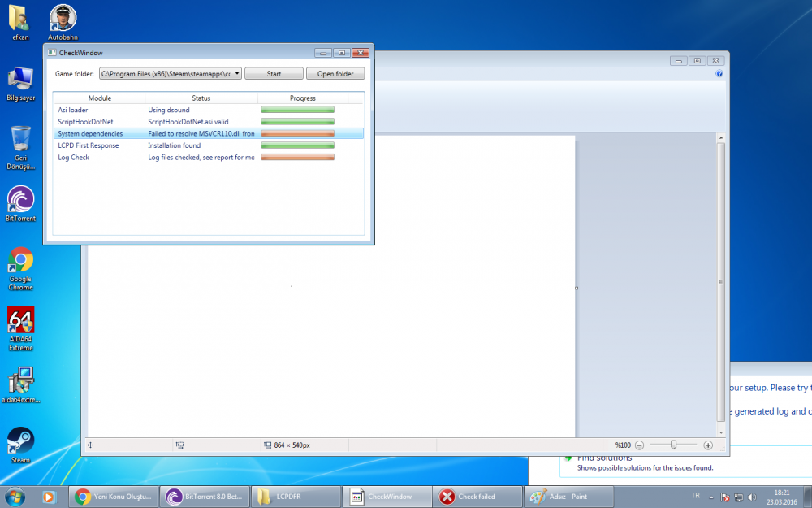The image size is (812, 508).
Task: Click the Open folder button
Action: [335, 74]
